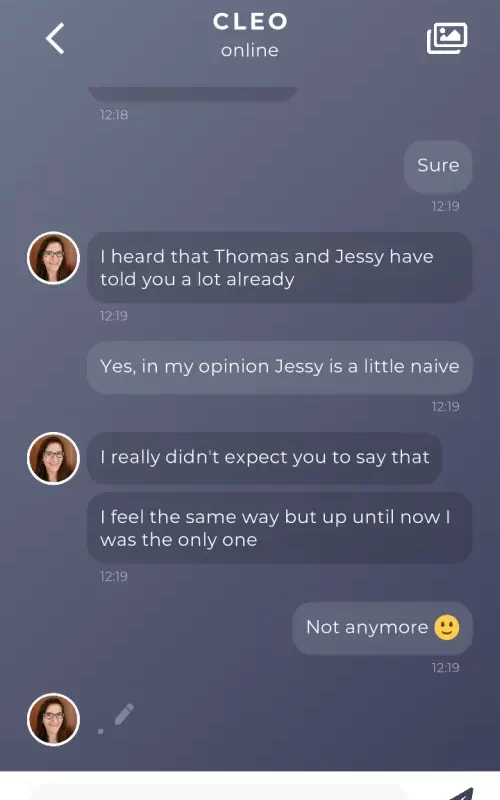Open the media gallery icon
Image resolution: width=500 pixels, height=800 pixels.
point(447,38)
